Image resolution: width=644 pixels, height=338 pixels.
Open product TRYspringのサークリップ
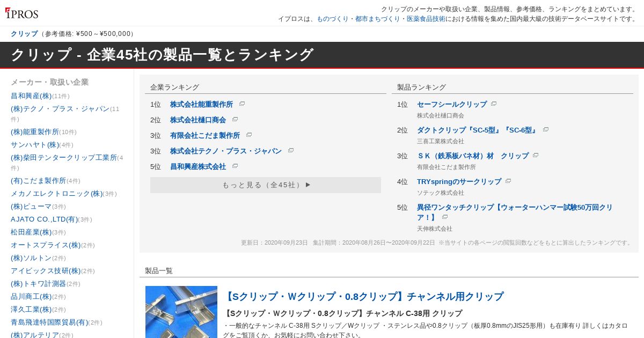[459, 182]
